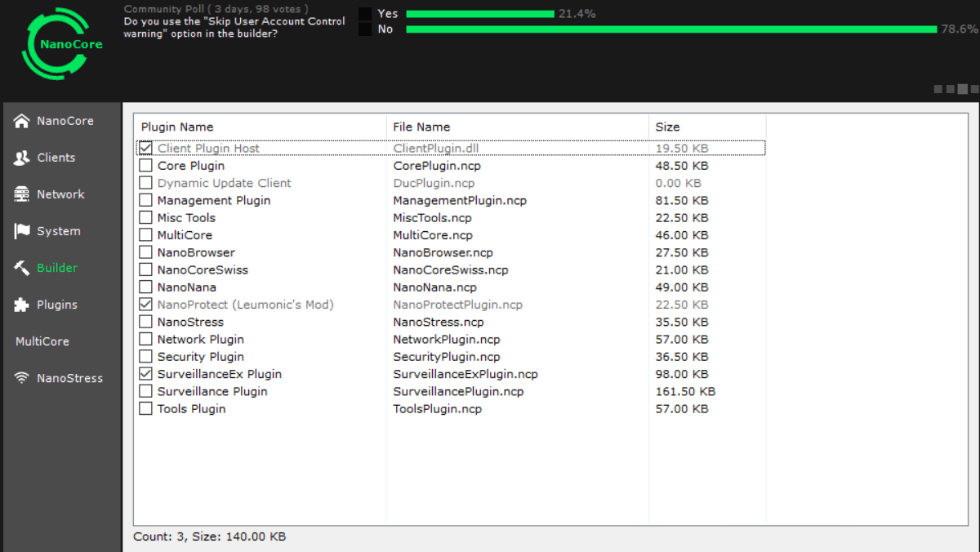Image resolution: width=980 pixels, height=552 pixels.
Task: Click the NanoNana.ncp file name
Action: [x=434, y=287]
